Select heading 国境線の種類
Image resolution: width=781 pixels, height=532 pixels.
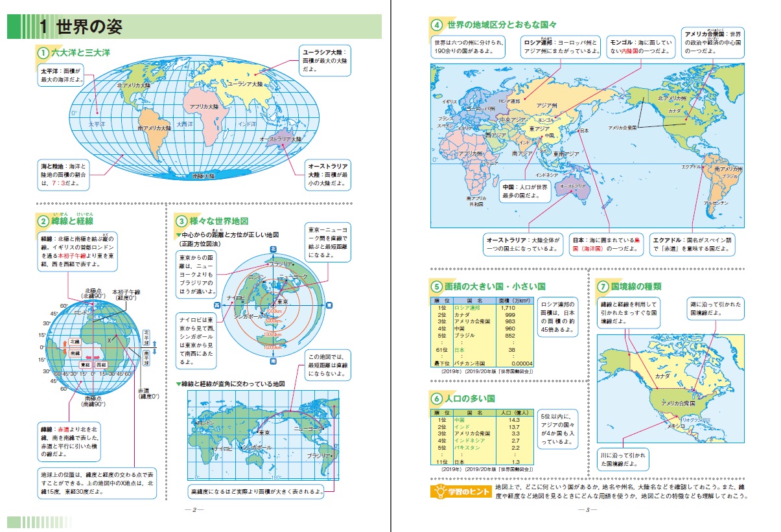[x=636, y=286]
